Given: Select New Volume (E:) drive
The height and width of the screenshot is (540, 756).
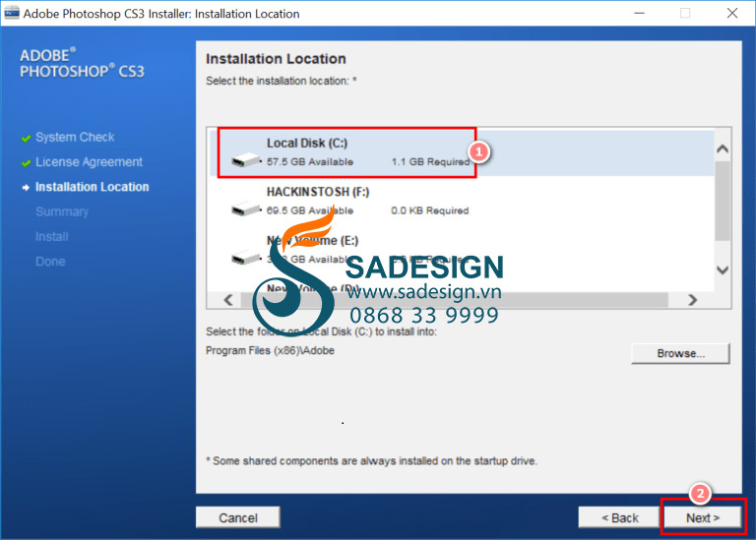Looking at the screenshot, I should click(462, 250).
